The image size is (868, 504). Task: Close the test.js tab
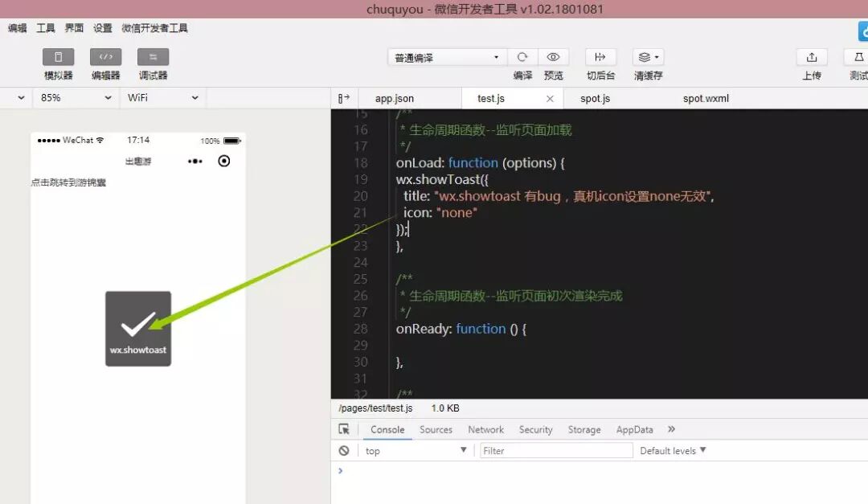pyautogui.click(x=550, y=99)
